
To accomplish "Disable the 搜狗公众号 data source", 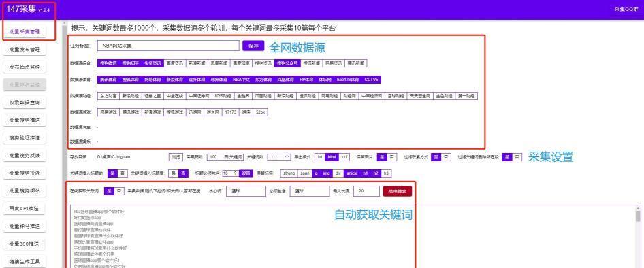I will coord(287,63).
